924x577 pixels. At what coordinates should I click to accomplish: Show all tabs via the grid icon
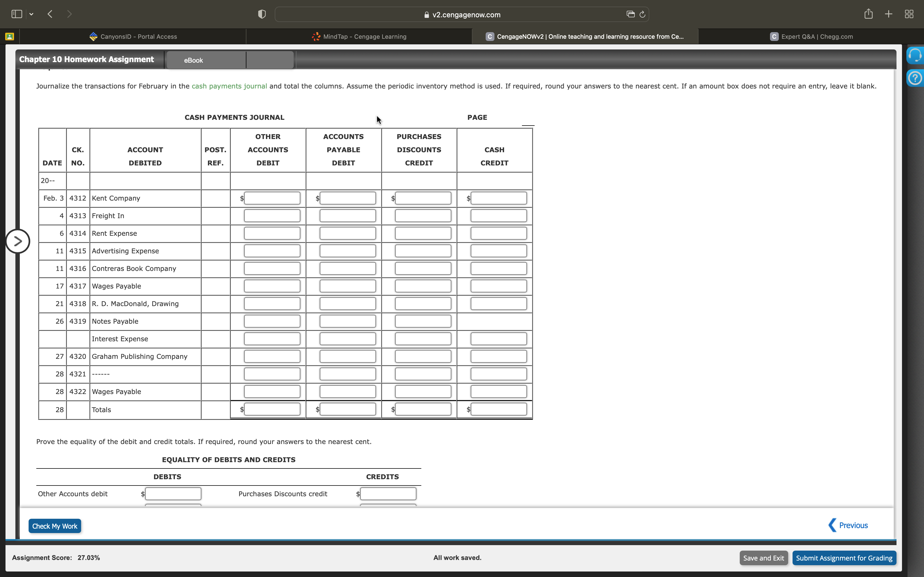point(909,14)
